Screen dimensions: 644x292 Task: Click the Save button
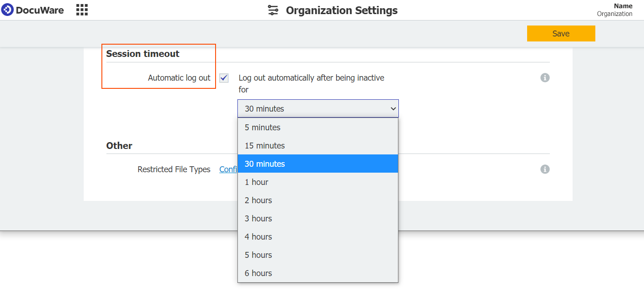(561, 33)
